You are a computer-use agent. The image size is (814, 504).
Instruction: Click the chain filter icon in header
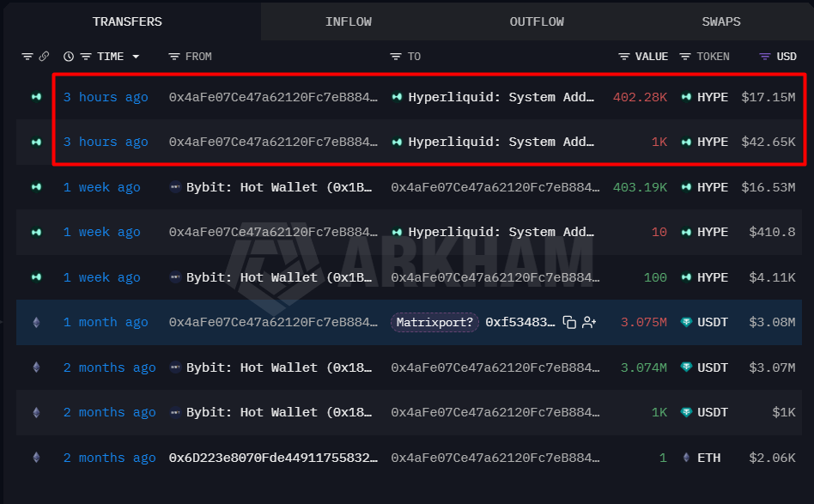[x=27, y=56]
